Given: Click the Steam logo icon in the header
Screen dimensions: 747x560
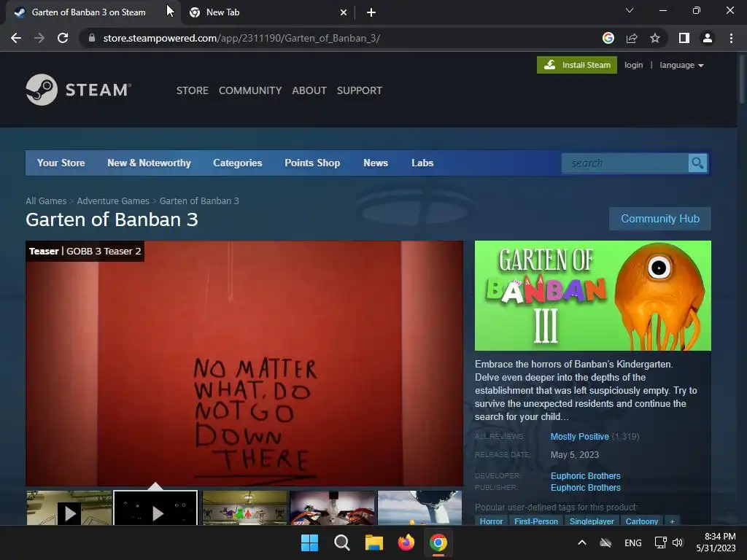Looking at the screenshot, I should [42, 90].
